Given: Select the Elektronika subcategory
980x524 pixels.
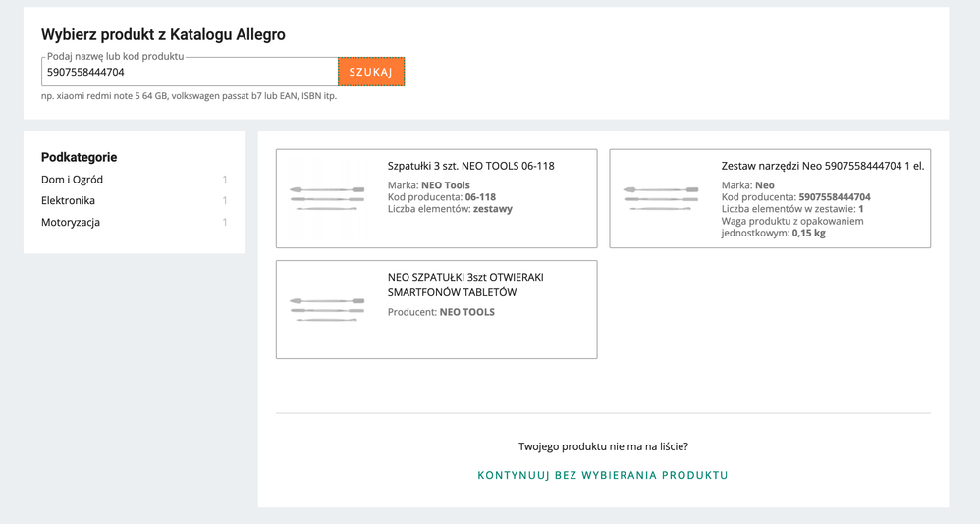Looking at the screenshot, I should [x=68, y=200].
